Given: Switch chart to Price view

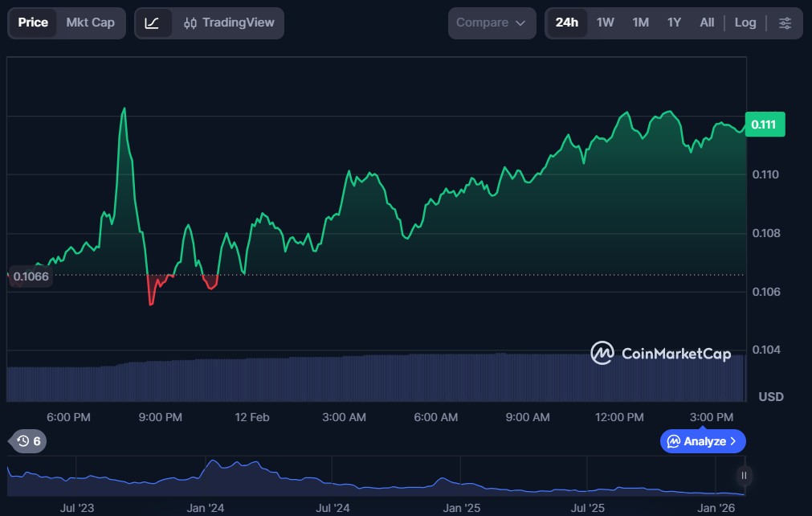Looking at the screenshot, I should [x=33, y=23].
